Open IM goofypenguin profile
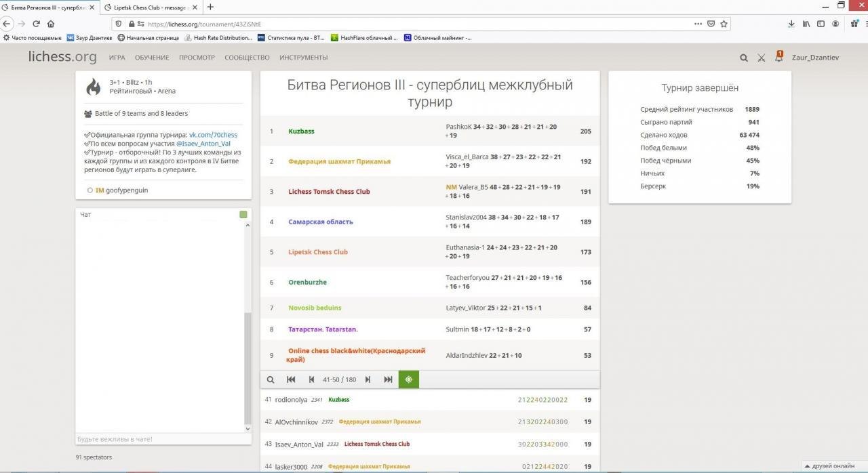 (x=121, y=190)
